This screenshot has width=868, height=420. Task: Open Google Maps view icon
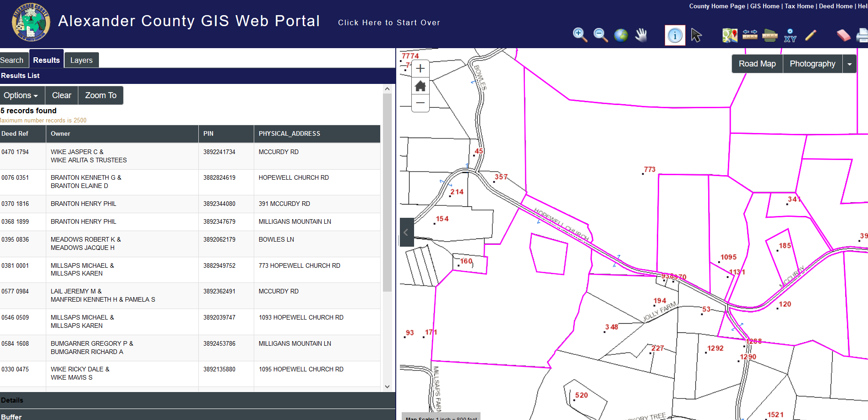pyautogui.click(x=730, y=35)
